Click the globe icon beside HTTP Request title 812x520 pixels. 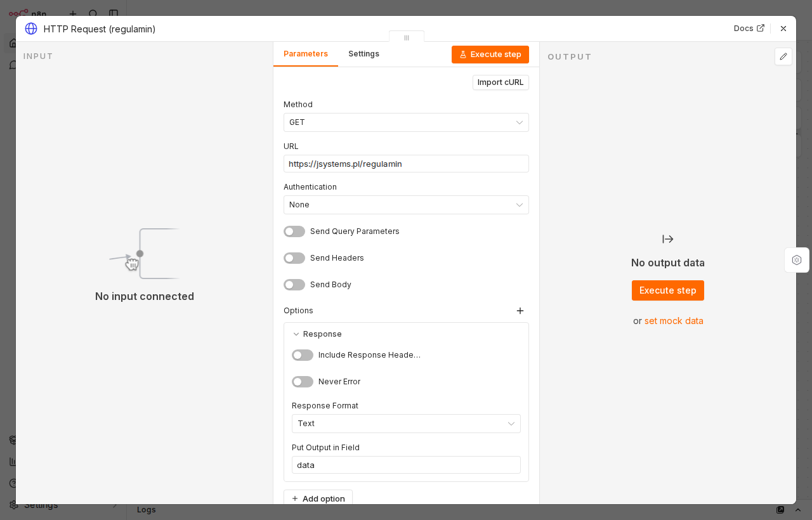coord(31,29)
